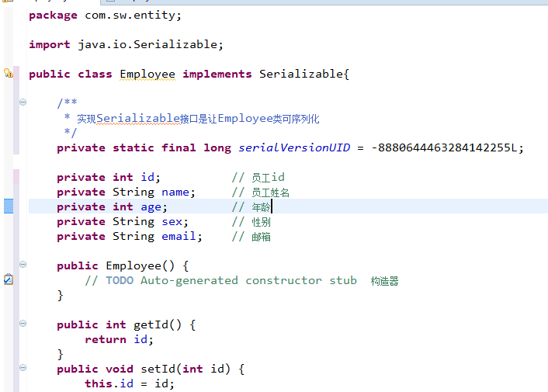This screenshot has height=392, width=548.
Task: Click the comment '// 性别'
Action: (x=251, y=222)
